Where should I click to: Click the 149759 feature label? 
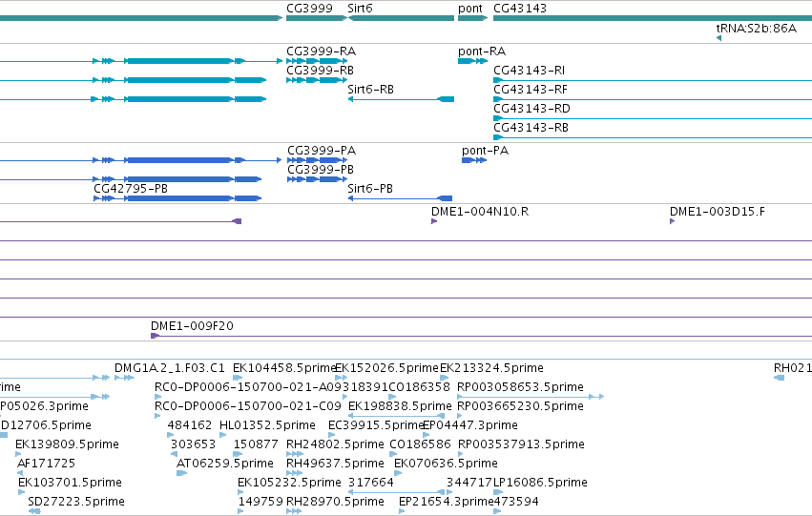(x=260, y=502)
